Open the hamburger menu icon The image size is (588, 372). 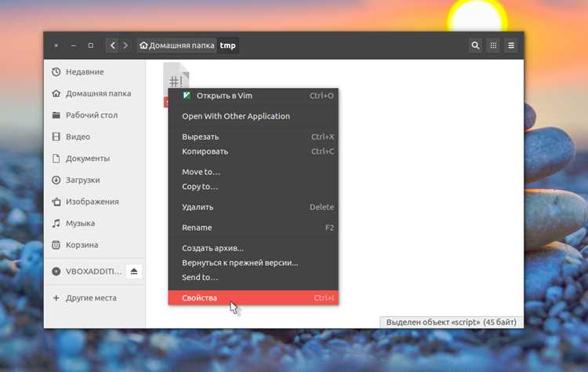[x=510, y=46]
